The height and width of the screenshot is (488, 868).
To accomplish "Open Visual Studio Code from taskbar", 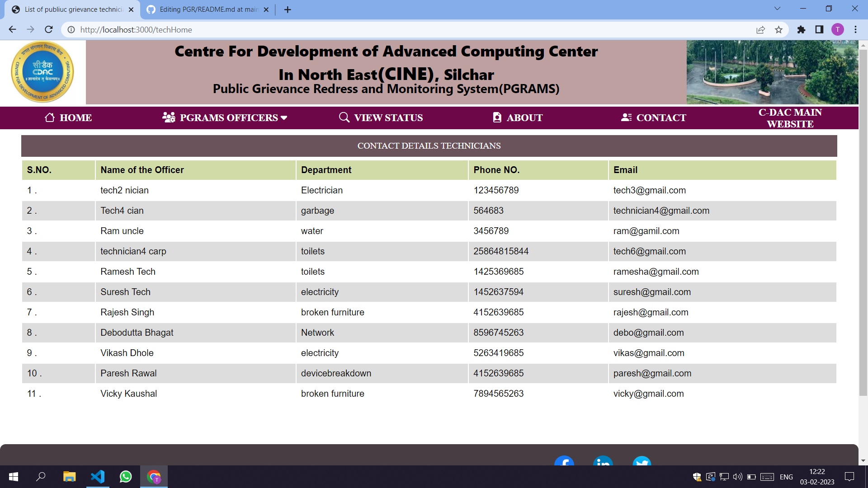I will click(98, 477).
